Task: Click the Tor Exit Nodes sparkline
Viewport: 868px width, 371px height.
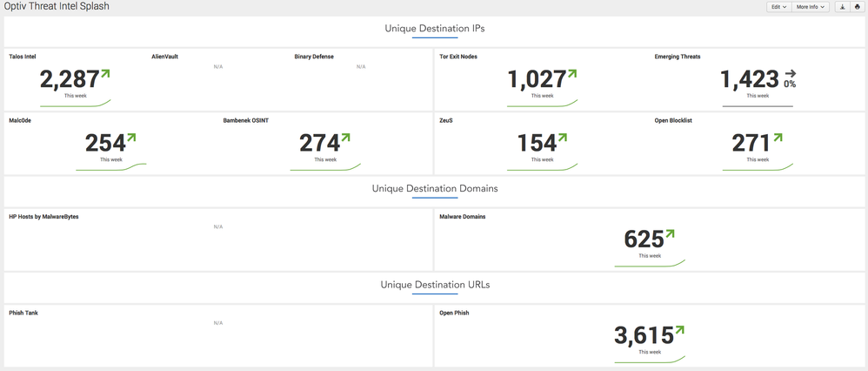Action: point(542,104)
